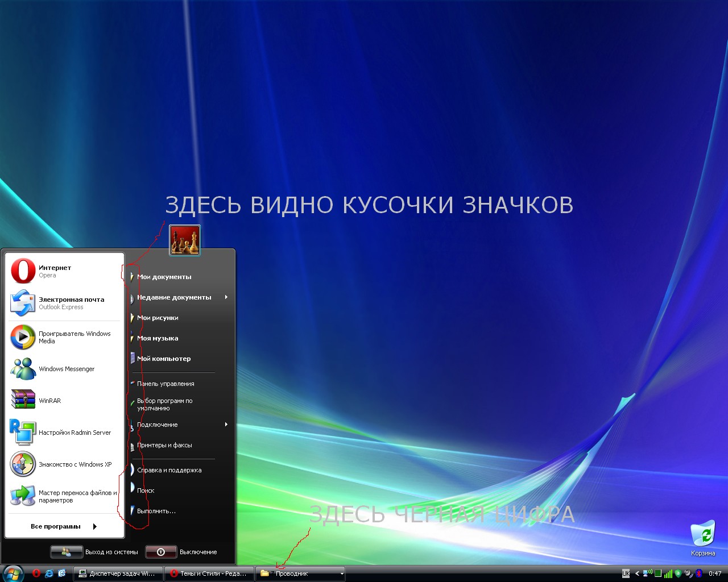Click the Windows Start orb button
Image resolution: width=728 pixels, height=582 pixels.
tap(13, 573)
